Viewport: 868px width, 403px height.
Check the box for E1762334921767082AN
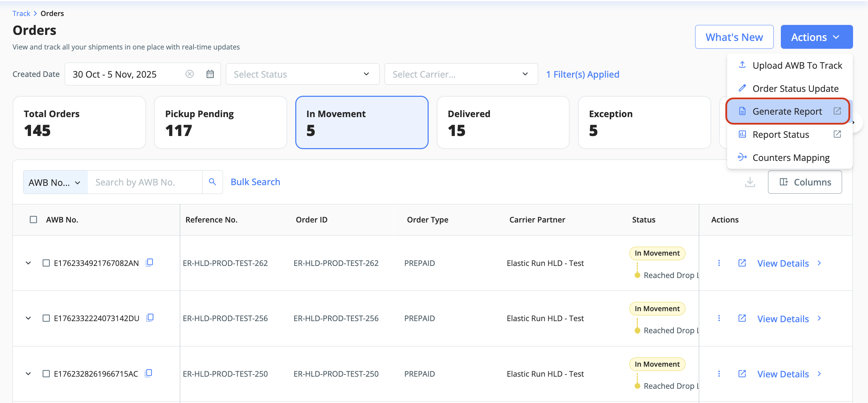(46, 263)
